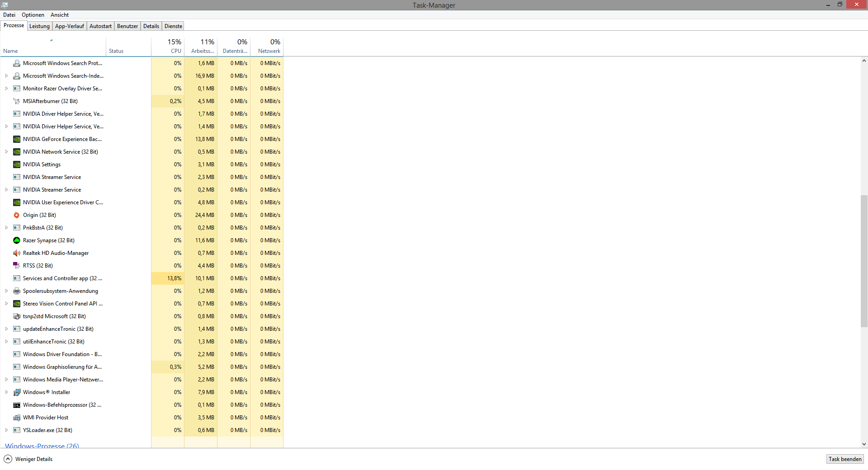Click the 13,8% CPU value cell
Screen dimensions: 868x470
pyautogui.click(x=168, y=278)
